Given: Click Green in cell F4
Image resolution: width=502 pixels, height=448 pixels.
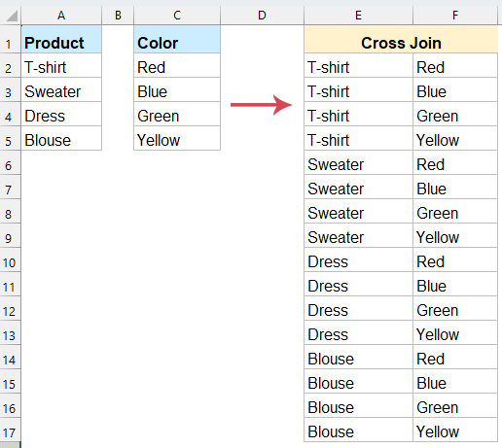Looking at the screenshot, I should pyautogui.click(x=455, y=114).
